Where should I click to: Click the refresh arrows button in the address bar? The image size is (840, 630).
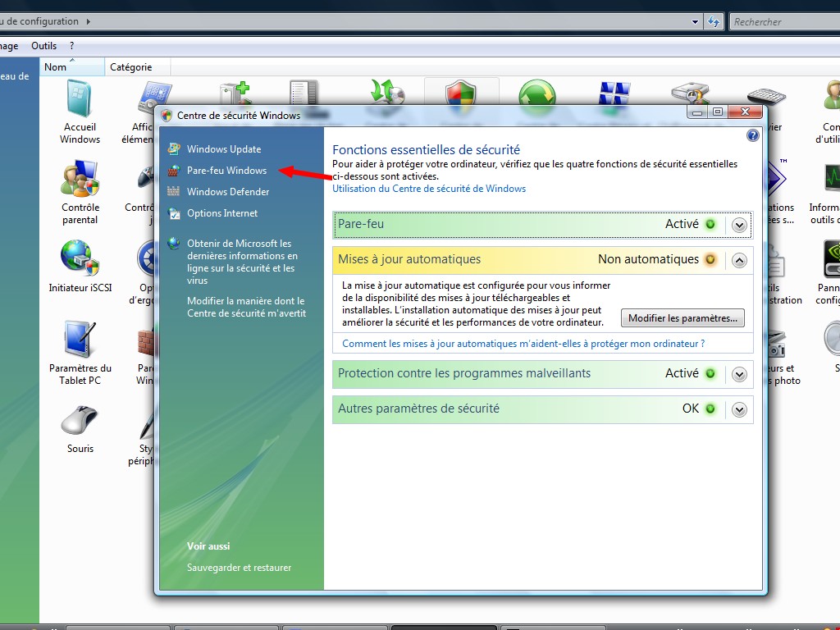(714, 21)
